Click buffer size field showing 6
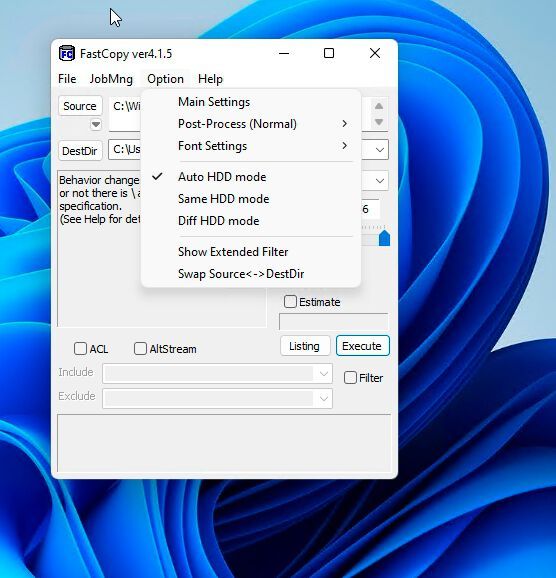556x578 pixels. 370,209
